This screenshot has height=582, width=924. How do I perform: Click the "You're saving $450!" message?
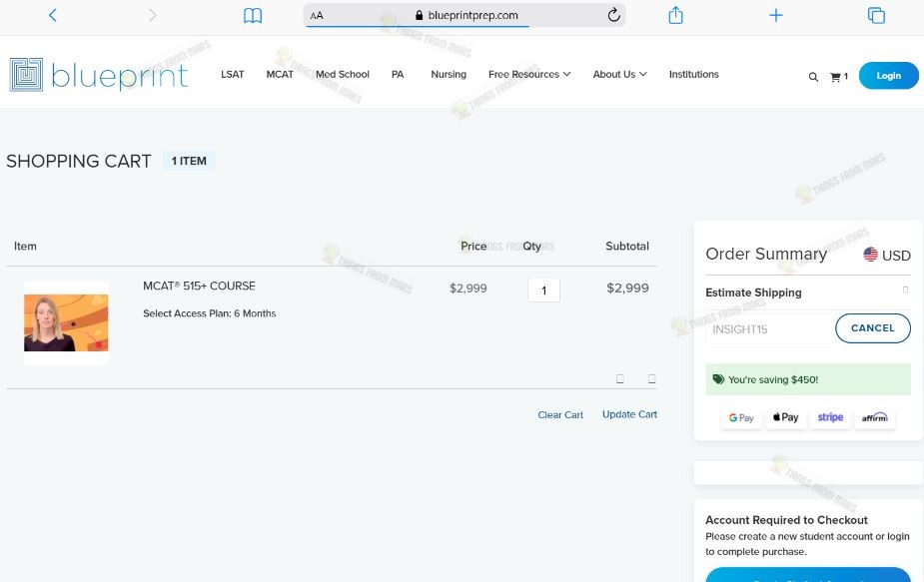[x=808, y=379]
